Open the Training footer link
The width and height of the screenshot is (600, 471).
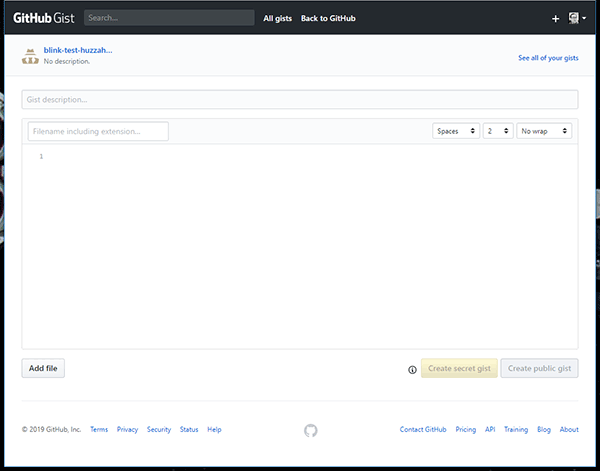(516, 429)
